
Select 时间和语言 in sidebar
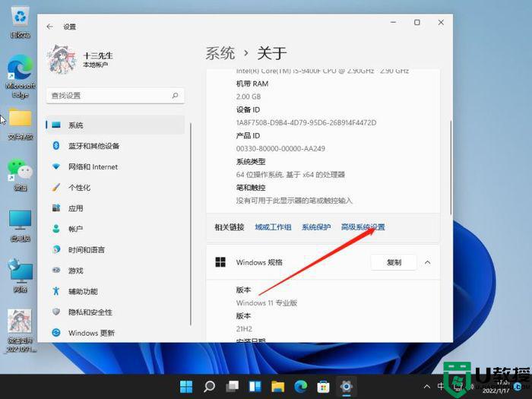pos(86,250)
